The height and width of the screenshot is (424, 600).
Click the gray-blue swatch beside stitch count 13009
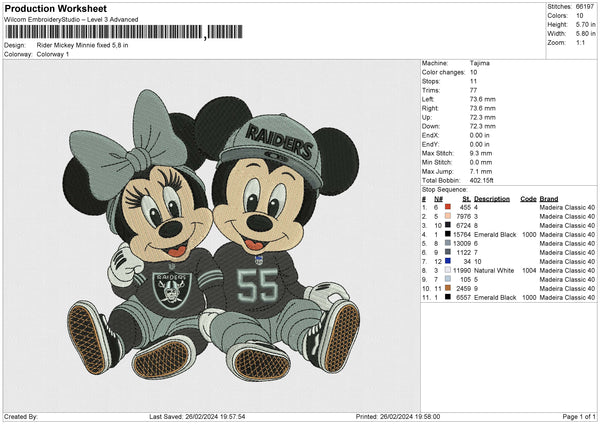coord(448,243)
